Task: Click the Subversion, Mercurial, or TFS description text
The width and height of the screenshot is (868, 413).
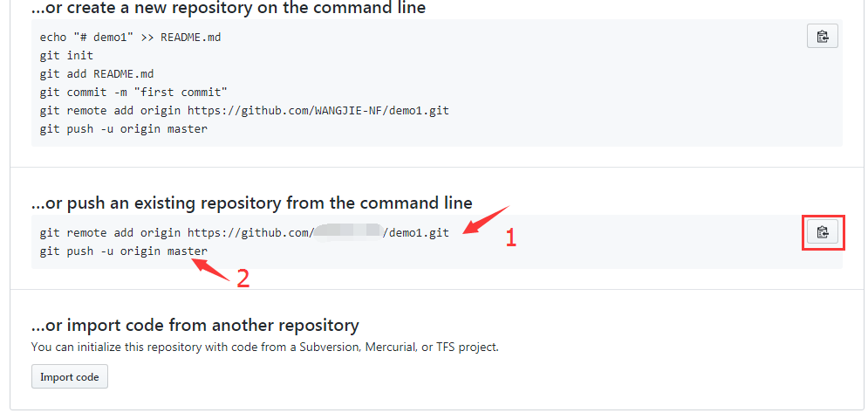Action: click(x=264, y=347)
